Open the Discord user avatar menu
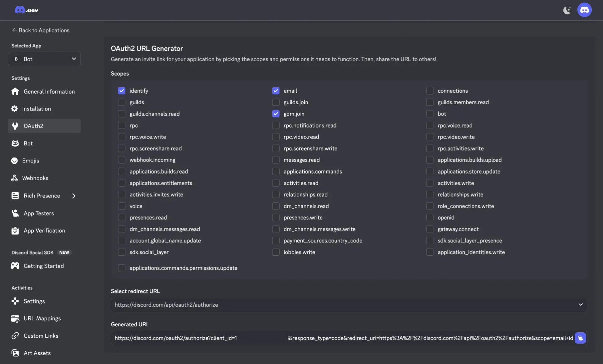The image size is (603, 364). 584,10
